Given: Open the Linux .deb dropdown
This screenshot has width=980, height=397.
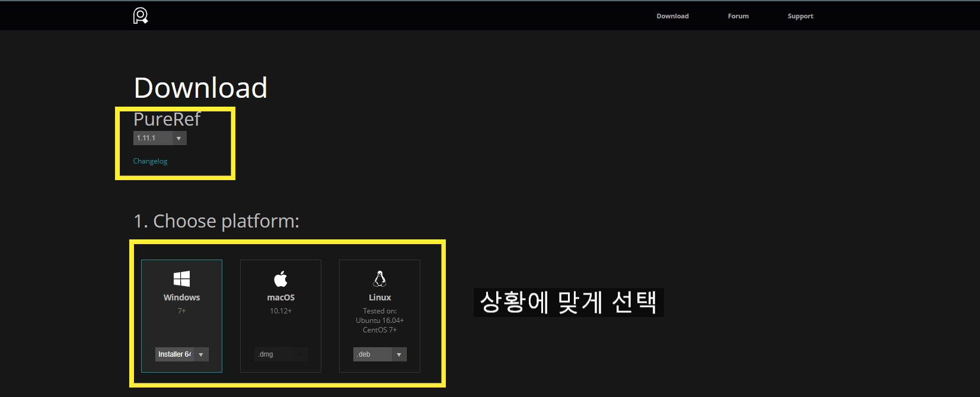Looking at the screenshot, I should [380, 354].
